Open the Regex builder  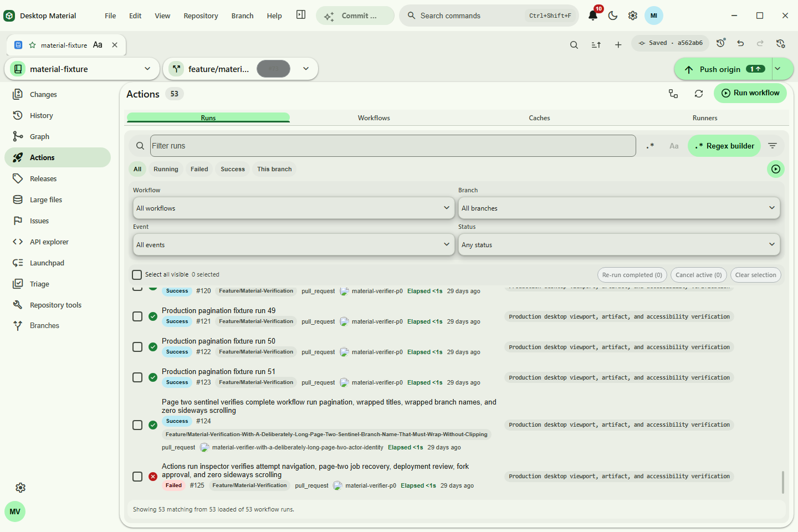click(x=724, y=146)
